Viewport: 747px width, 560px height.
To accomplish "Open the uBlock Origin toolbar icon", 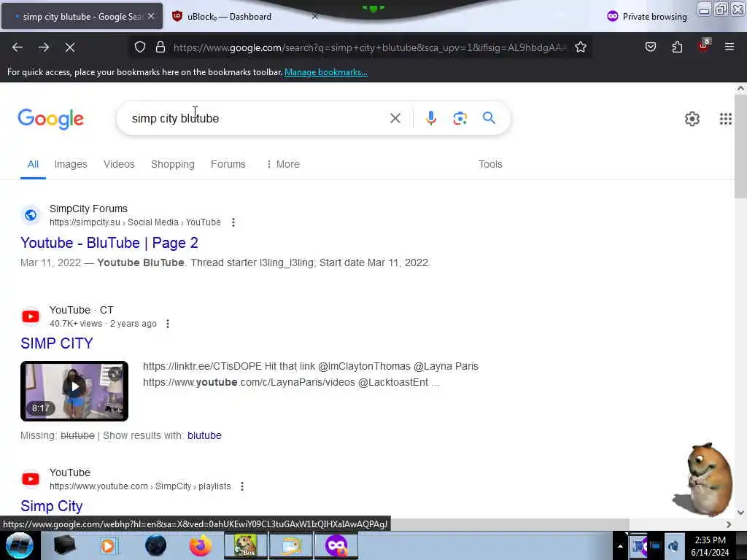I will pyautogui.click(x=704, y=46).
